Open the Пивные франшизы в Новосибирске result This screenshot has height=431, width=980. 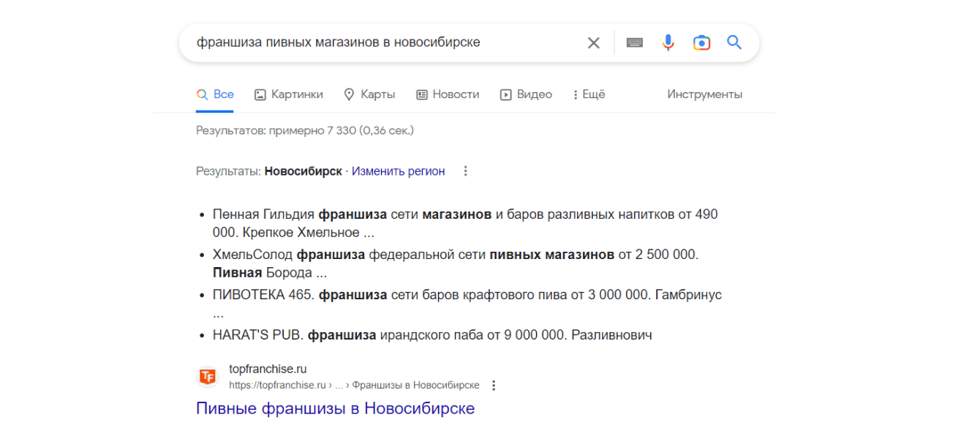coord(335,408)
